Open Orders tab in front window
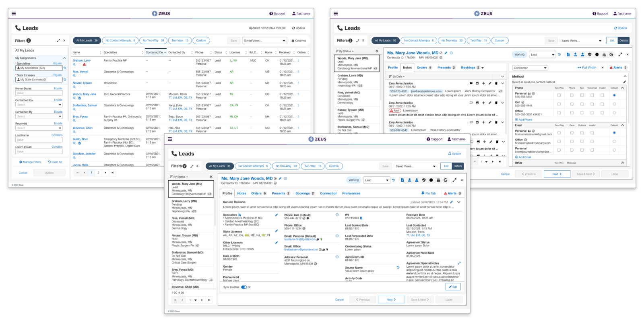Screen dimensions: 644x322 pyautogui.click(x=259, y=194)
